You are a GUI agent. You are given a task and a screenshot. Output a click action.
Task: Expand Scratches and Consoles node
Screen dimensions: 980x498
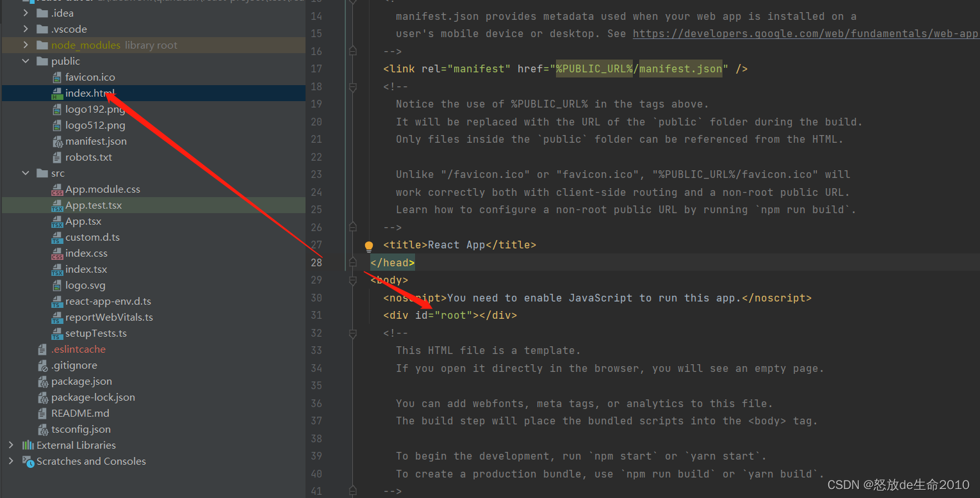pos(11,461)
